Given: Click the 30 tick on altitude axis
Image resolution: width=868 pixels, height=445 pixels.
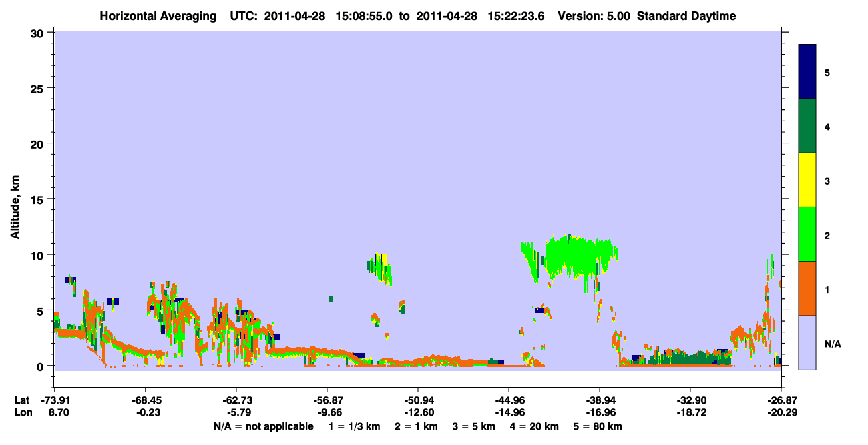Looking at the screenshot, I should pos(39,33).
